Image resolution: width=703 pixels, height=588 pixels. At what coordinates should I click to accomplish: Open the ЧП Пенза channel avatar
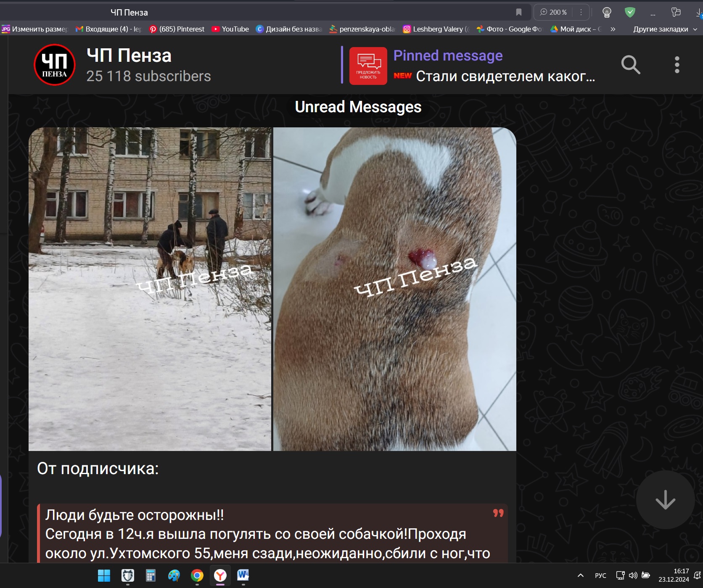tap(55, 65)
